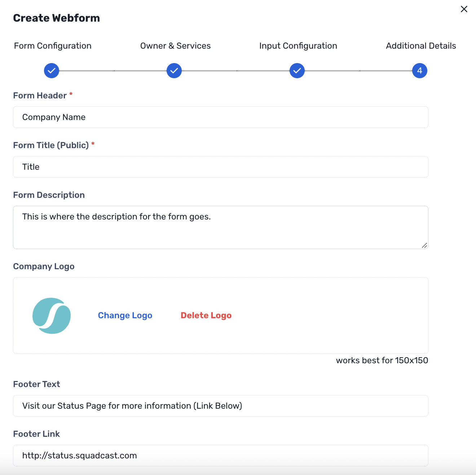The image size is (476, 475).
Task: Click the Input Configuration completed checkmark
Action: [297, 71]
